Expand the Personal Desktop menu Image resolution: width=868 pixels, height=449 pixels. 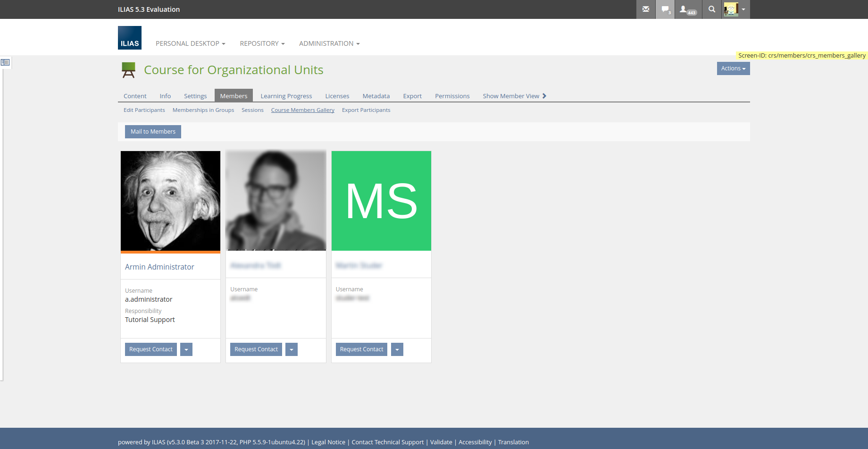(x=190, y=43)
